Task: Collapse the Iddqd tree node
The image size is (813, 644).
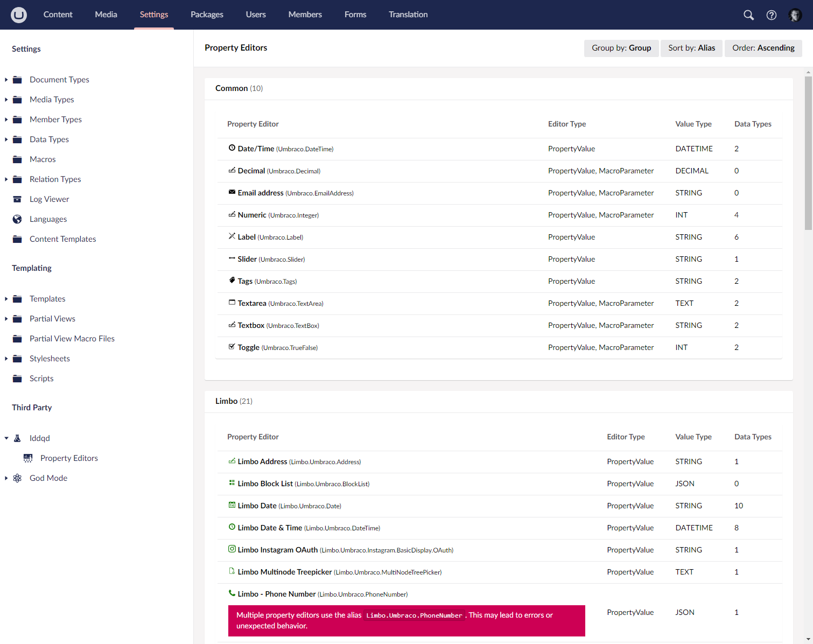Action: [x=5, y=438]
